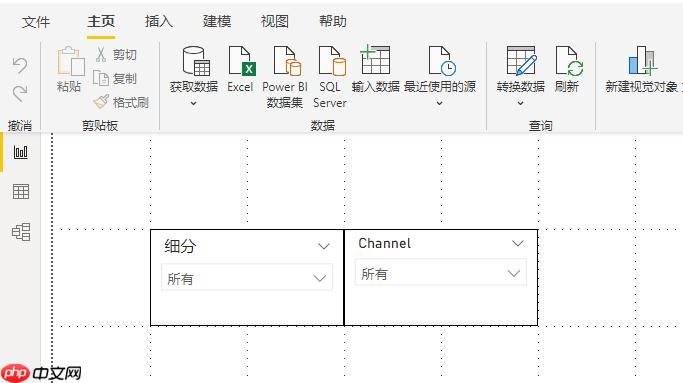Switch to Model view sidebar icon

[x=21, y=232]
